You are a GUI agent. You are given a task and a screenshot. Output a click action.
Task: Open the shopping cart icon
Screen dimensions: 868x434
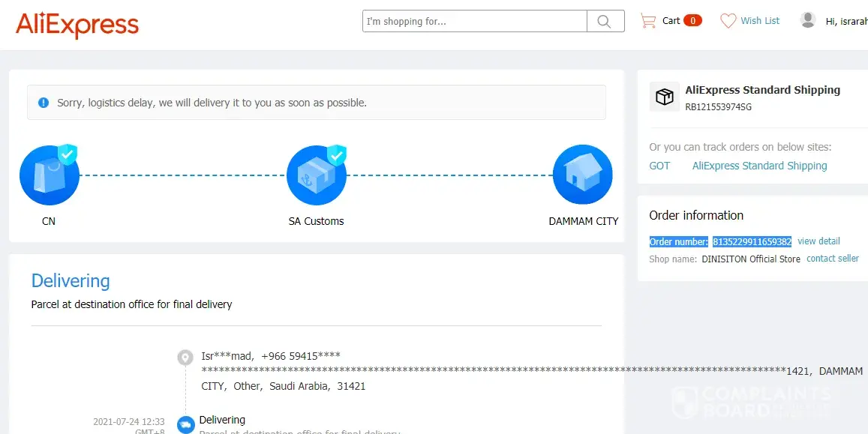point(647,21)
